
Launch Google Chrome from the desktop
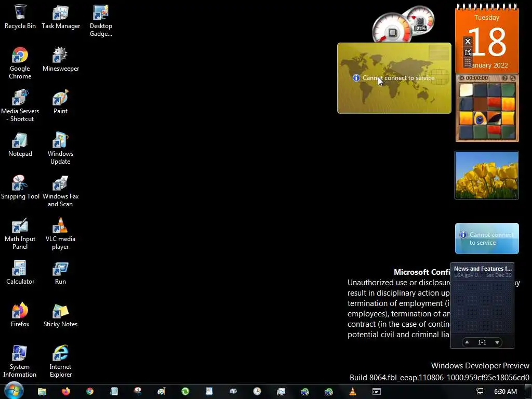point(20,63)
